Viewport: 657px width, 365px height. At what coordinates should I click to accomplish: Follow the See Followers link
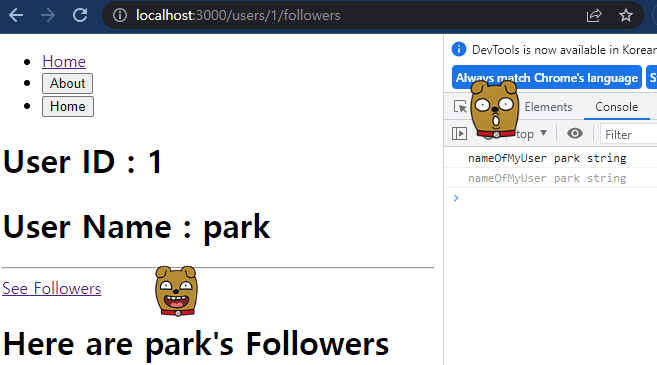pos(52,288)
